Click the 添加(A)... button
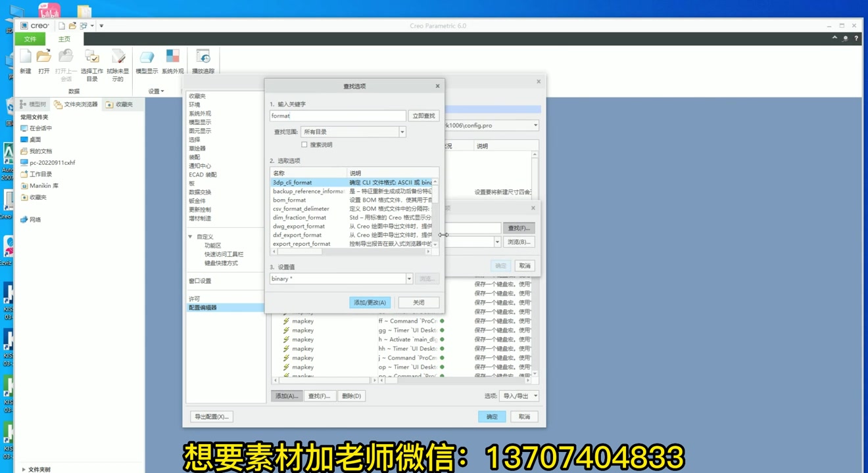This screenshot has width=868, height=473. 287,396
